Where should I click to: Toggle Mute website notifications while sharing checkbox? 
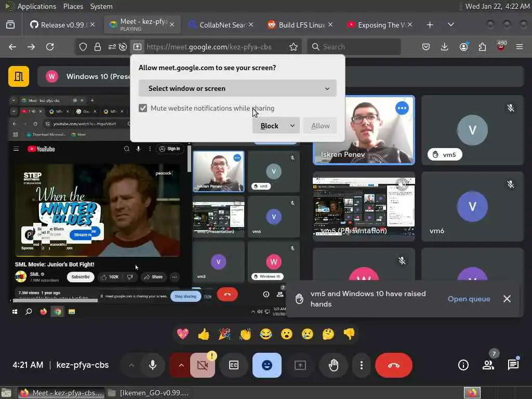143,108
